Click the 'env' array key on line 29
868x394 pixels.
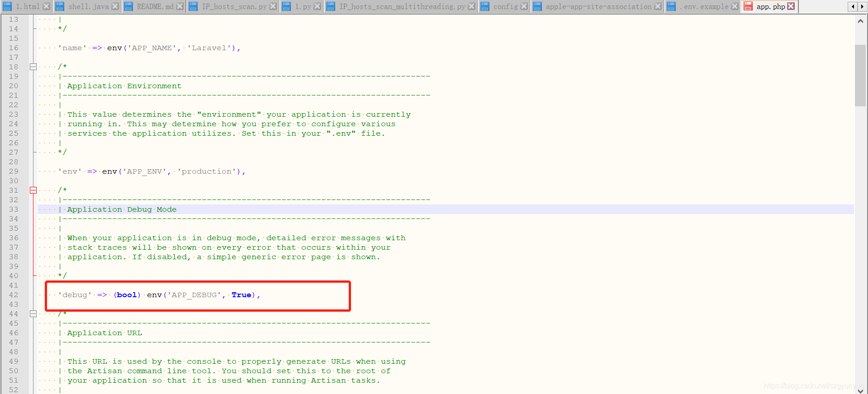(70, 171)
